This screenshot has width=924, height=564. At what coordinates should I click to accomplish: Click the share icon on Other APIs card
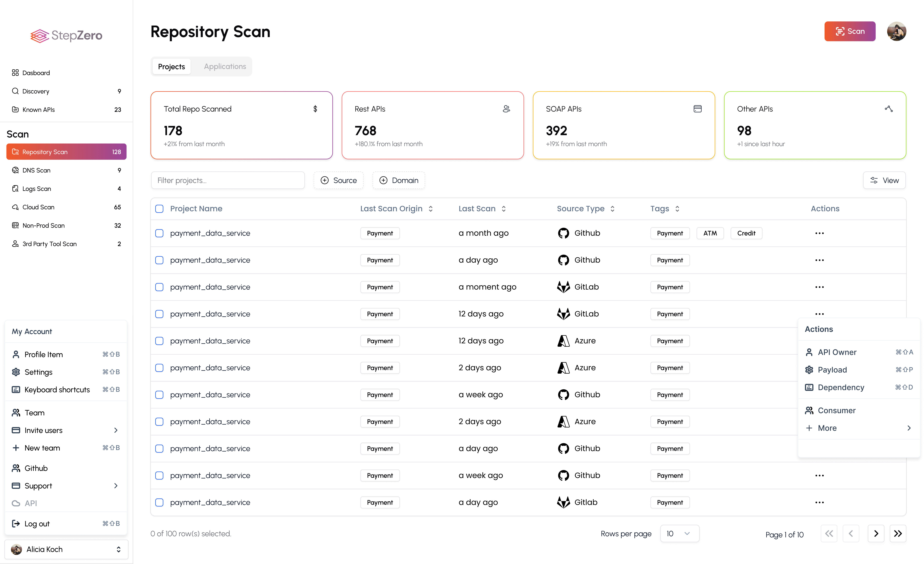pos(888,109)
